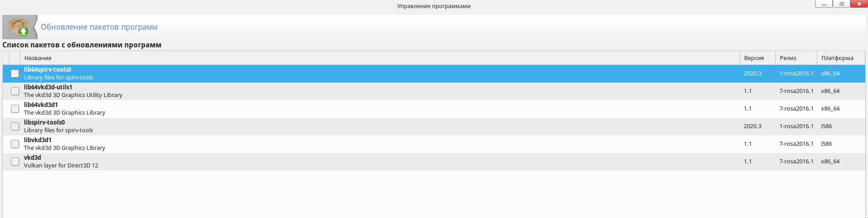Minimize the Управление программами window
The width and height of the screenshot is (868, 218).
coord(824,4)
